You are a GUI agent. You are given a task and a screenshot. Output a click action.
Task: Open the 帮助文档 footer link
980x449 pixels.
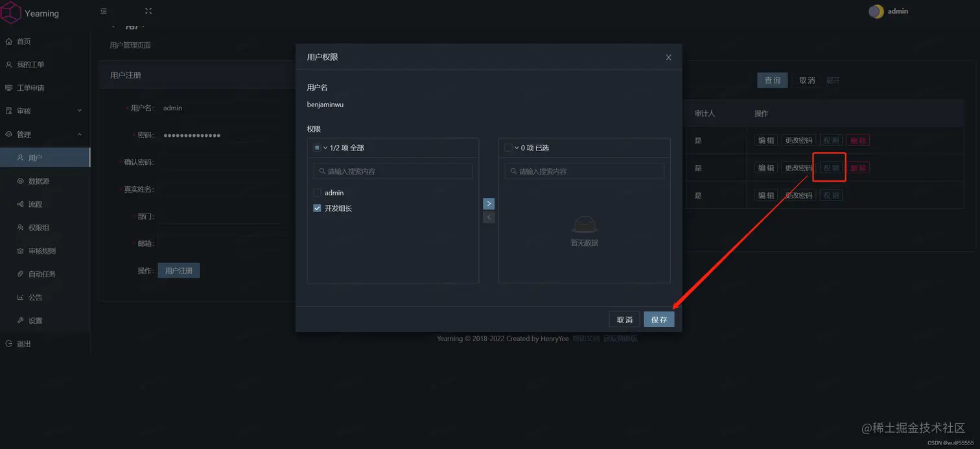pos(586,339)
